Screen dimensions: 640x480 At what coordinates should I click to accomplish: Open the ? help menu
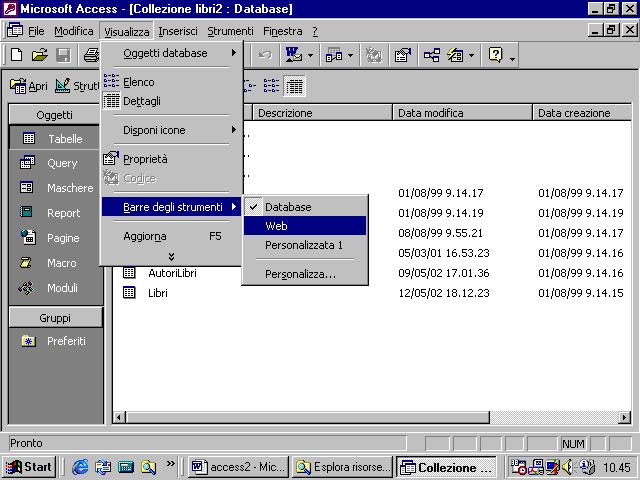click(315, 31)
